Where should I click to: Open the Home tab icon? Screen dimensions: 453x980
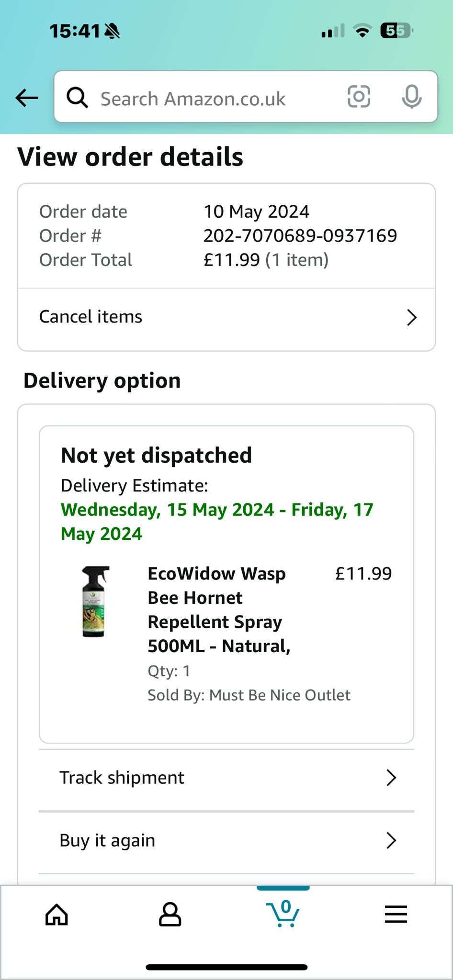point(57,915)
